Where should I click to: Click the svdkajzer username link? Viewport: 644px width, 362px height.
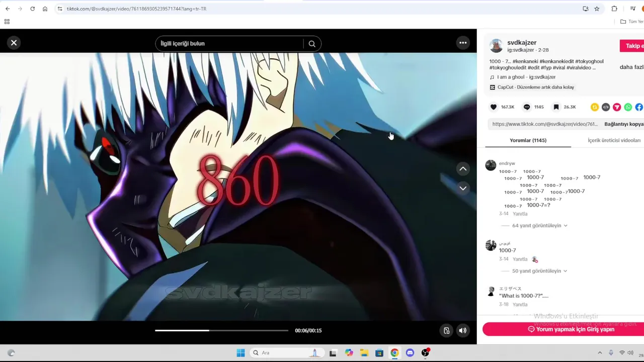coord(522,43)
